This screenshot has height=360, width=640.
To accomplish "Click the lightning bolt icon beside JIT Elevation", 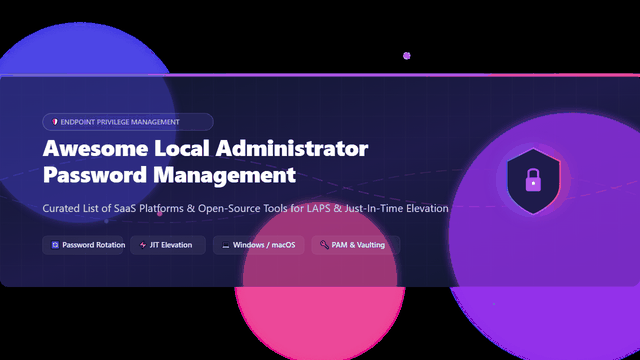I will [x=143, y=245].
